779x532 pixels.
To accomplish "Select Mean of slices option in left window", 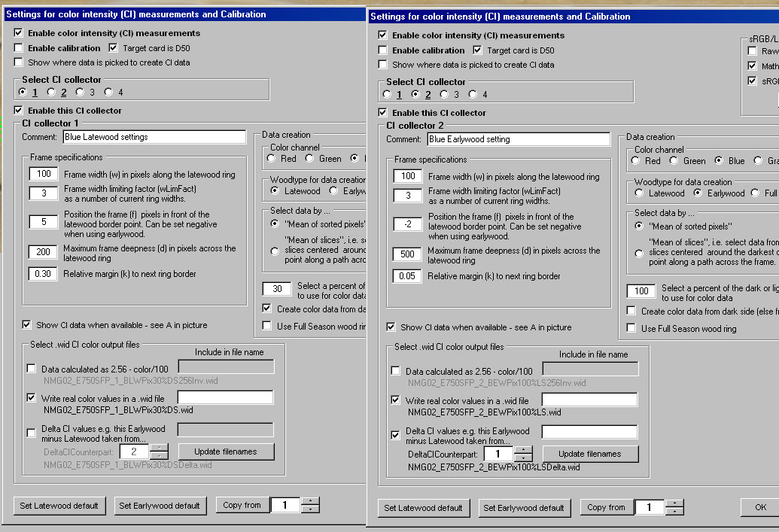I will (275, 251).
